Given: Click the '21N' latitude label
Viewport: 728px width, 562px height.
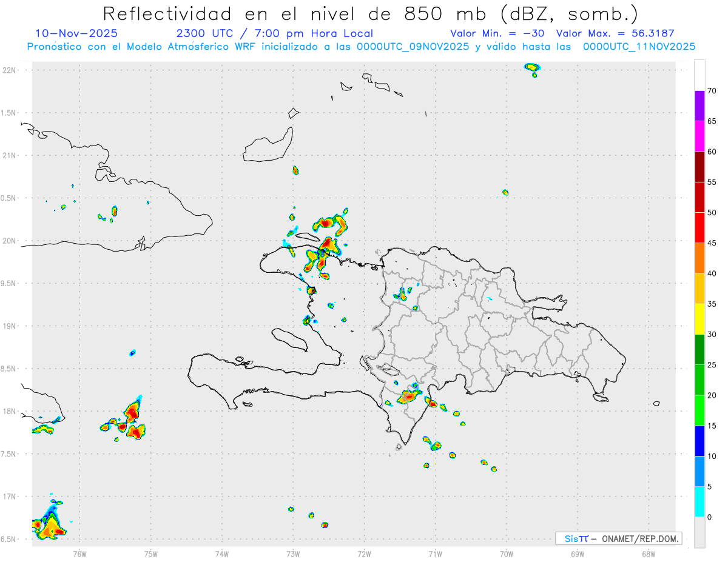Looking at the screenshot, I should [x=9, y=156].
